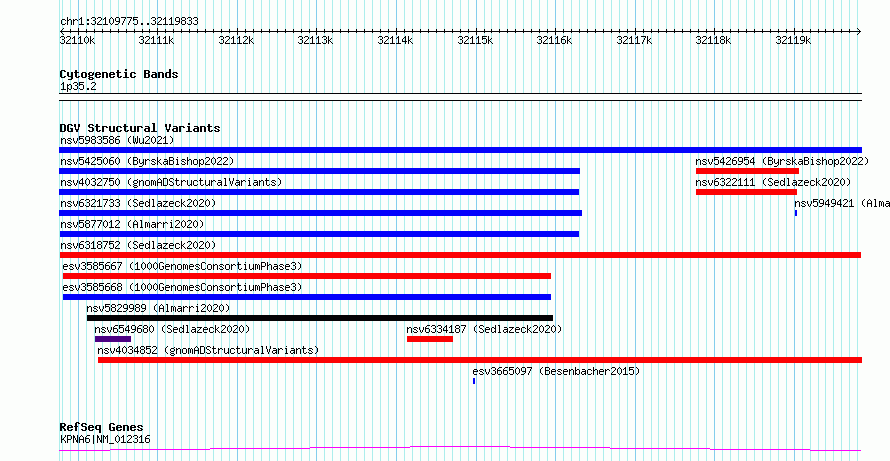Screen dimensions: 890x461
Task: Open variant label nsv5426954 (ByrskaBishop2022)
Action: tap(782, 161)
